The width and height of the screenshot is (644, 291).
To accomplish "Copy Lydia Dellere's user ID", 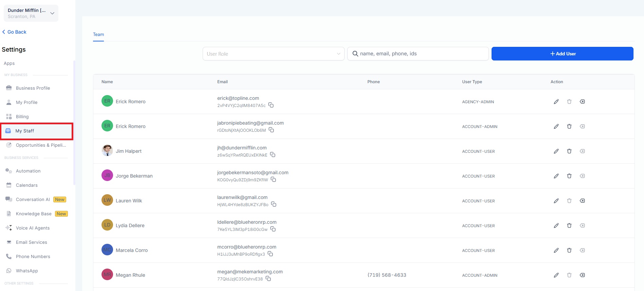I will pyautogui.click(x=273, y=229).
